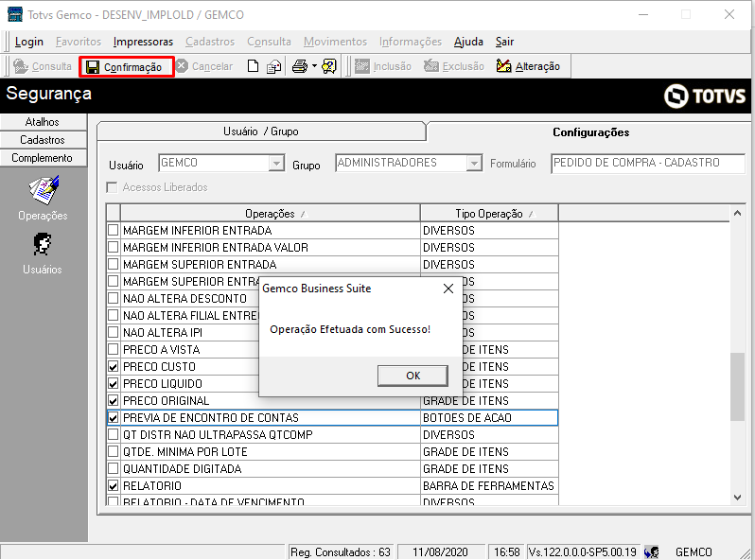This screenshot has height=560, width=755.
Task: Switch to the Usuário / Grupo tab
Action: [261, 131]
